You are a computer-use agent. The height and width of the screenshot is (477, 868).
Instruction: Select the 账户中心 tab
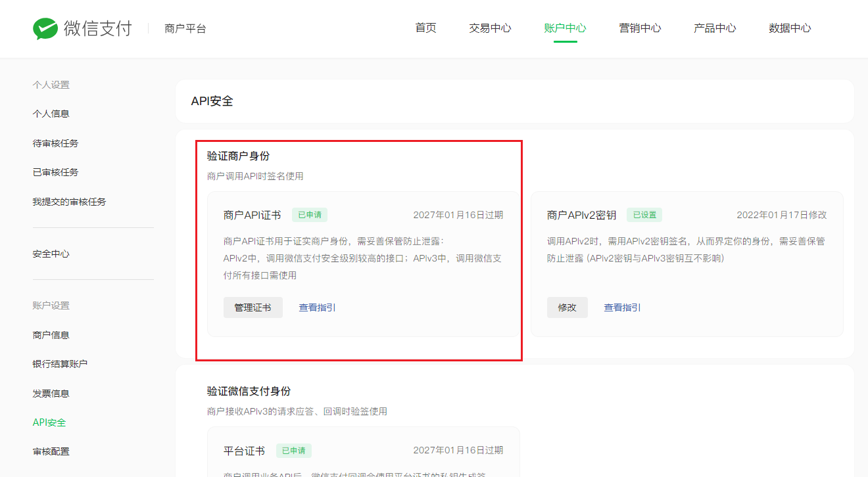tap(565, 28)
